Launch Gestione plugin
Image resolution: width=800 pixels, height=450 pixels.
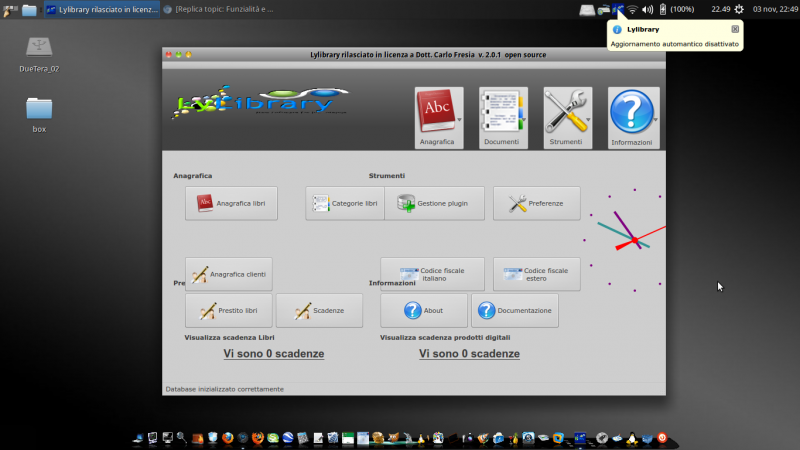(434, 203)
